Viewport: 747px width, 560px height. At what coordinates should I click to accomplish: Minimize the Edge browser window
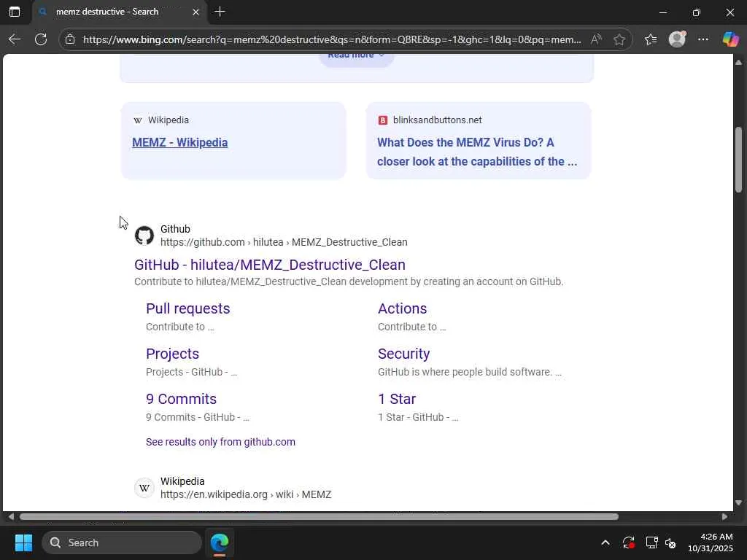click(662, 12)
